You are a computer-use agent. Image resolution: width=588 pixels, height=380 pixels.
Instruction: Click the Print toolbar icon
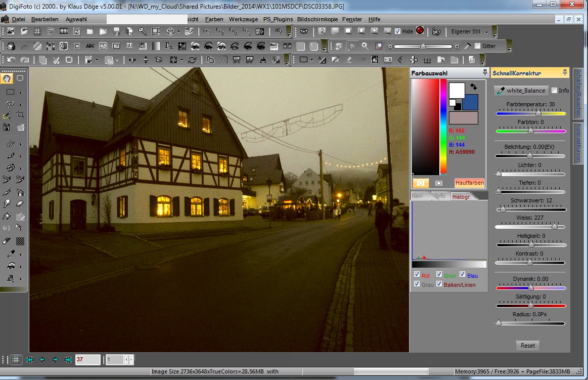click(x=170, y=31)
